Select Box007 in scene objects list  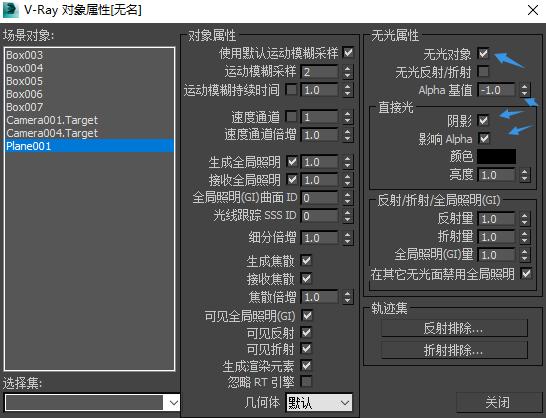(89, 107)
